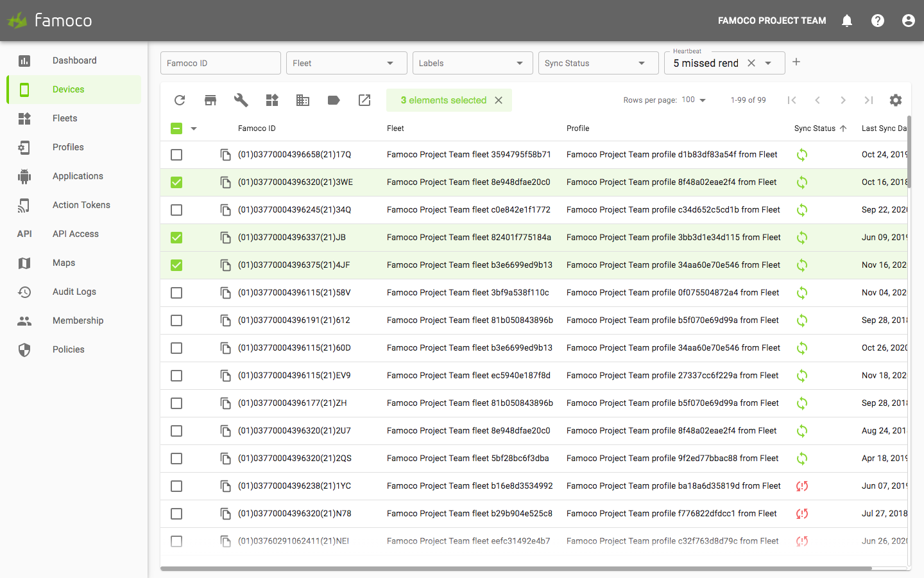Jump to the last page arrow
Screen dimensions: 924x578
(869, 100)
